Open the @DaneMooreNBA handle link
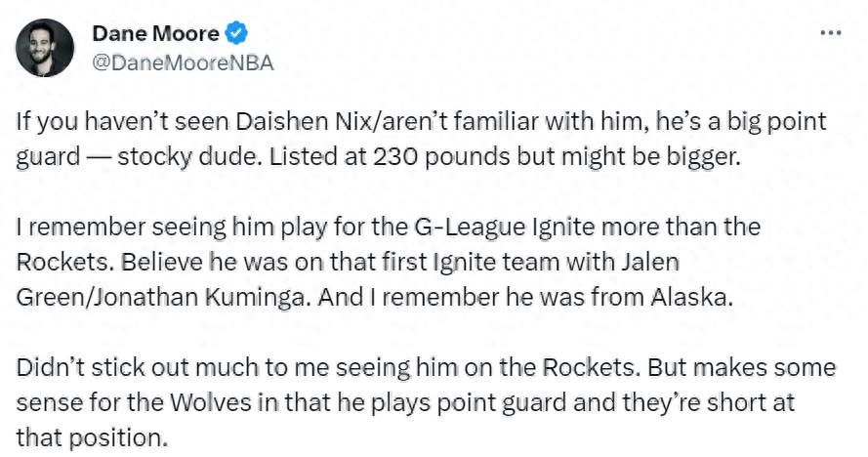Viewport: 868px width, 457px height. point(183,63)
